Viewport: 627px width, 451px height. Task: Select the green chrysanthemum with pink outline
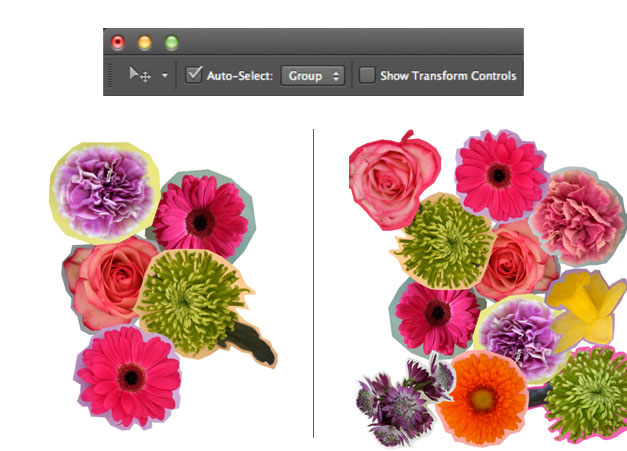click(588, 394)
